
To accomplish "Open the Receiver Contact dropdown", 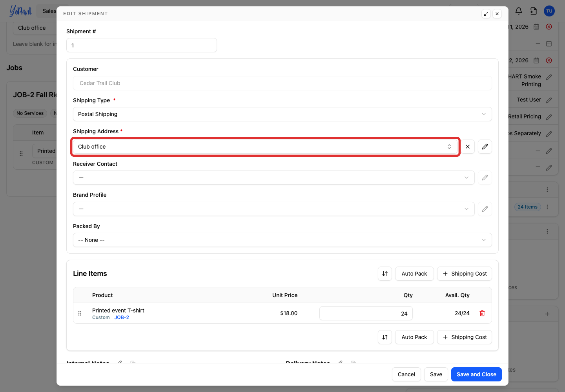I will [274, 178].
